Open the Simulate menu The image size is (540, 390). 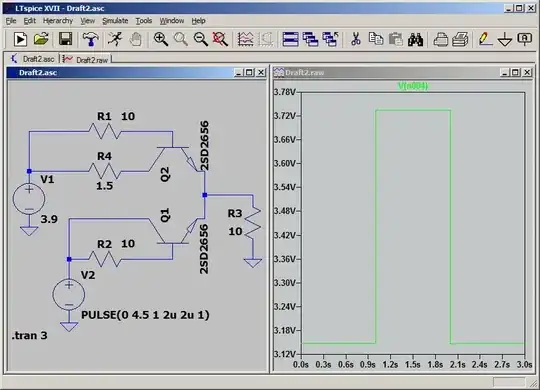[115, 21]
